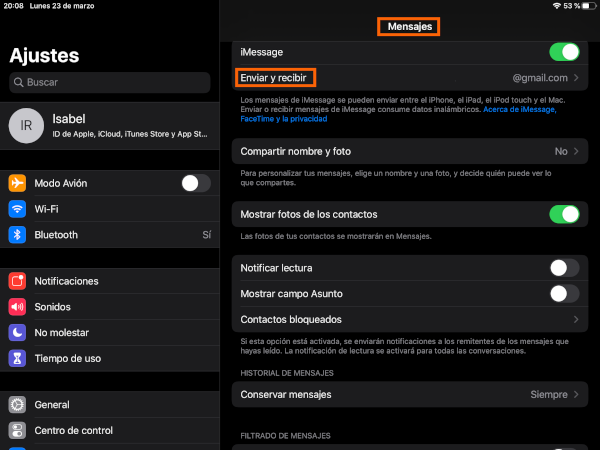
Task: Turn off Mostrar fotos de los contactos
Action: [x=564, y=214]
